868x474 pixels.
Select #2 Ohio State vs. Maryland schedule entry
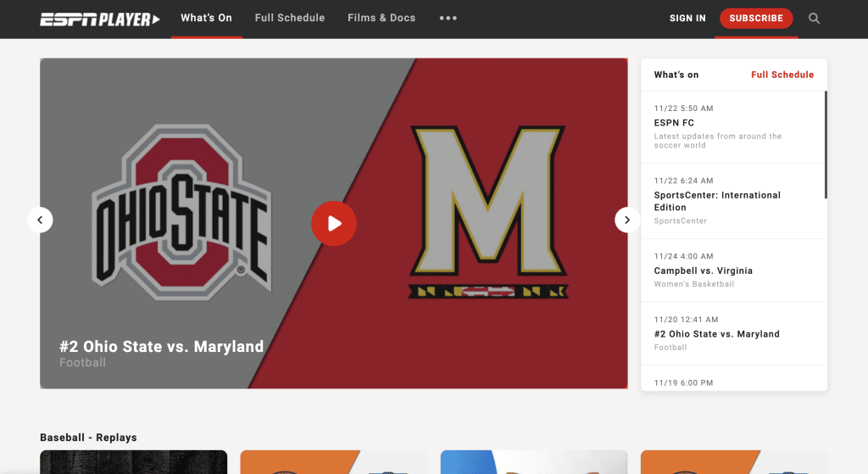click(x=733, y=333)
